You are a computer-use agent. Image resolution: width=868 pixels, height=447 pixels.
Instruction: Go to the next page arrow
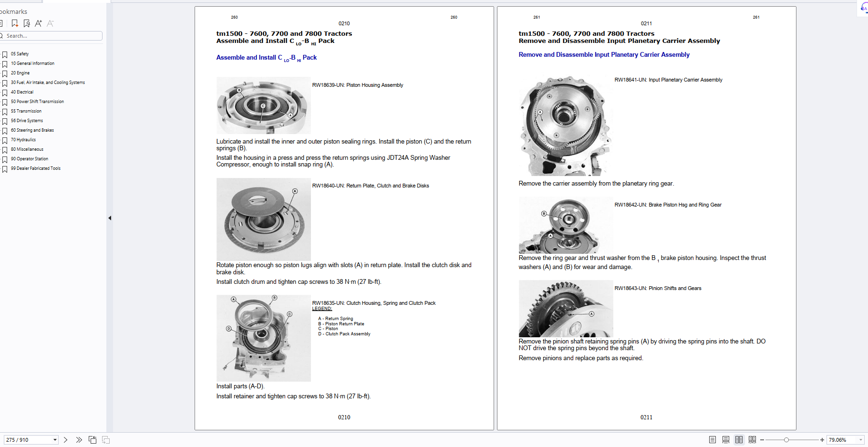[66, 440]
